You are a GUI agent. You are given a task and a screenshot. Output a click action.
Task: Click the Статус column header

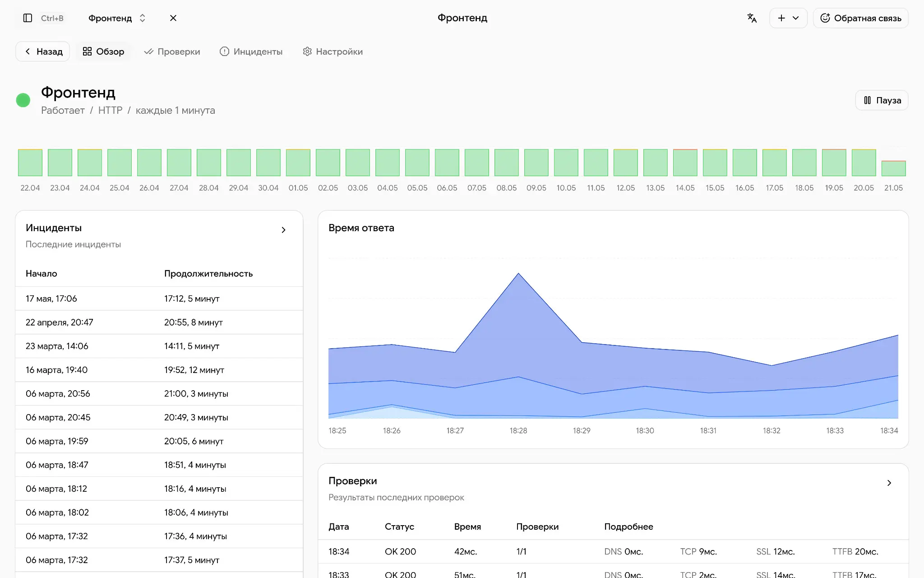(399, 527)
